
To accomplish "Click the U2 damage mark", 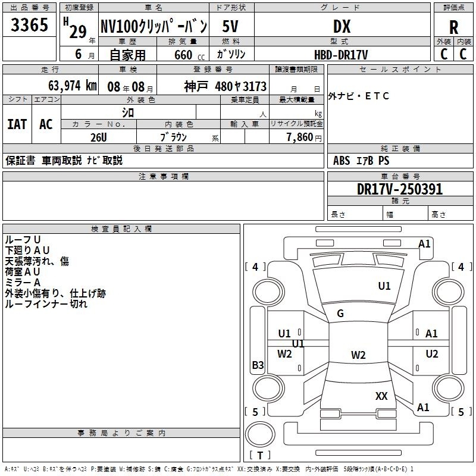I will coord(431,354).
